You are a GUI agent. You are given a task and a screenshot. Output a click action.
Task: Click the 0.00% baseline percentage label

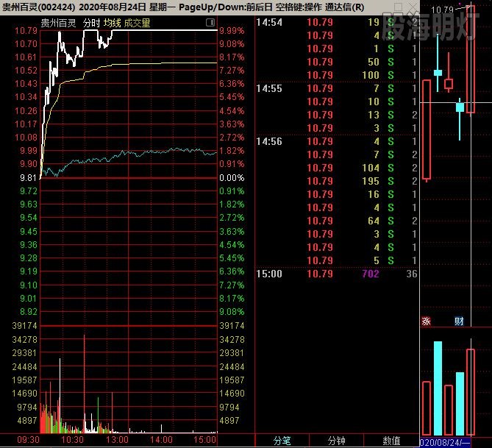(x=232, y=178)
